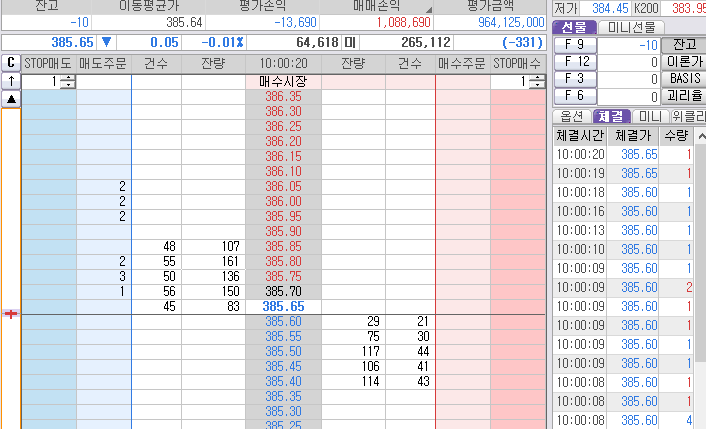Click the 385.45 price row
The width and height of the screenshot is (706, 429).
click(283, 366)
